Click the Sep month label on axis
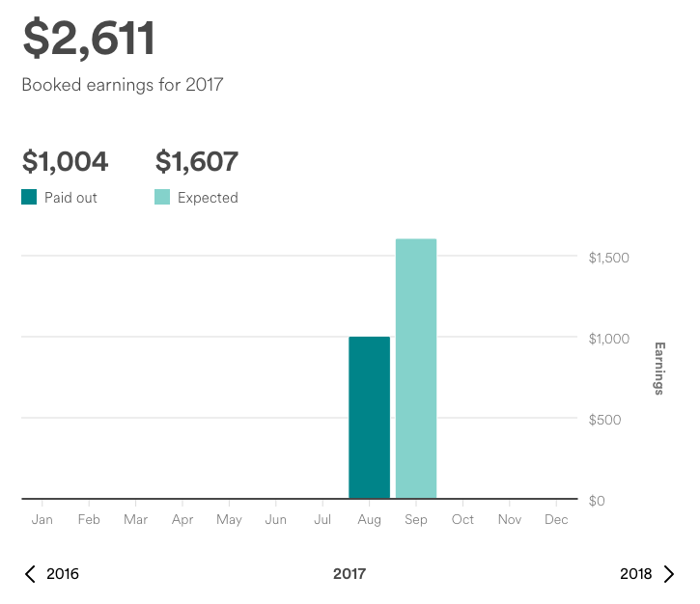The image size is (700, 604). tap(416, 520)
